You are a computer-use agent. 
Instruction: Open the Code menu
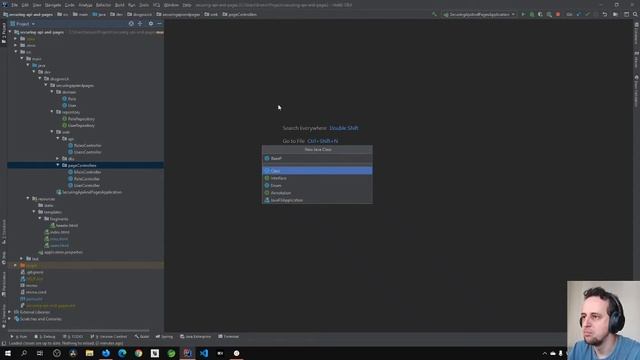70,5
